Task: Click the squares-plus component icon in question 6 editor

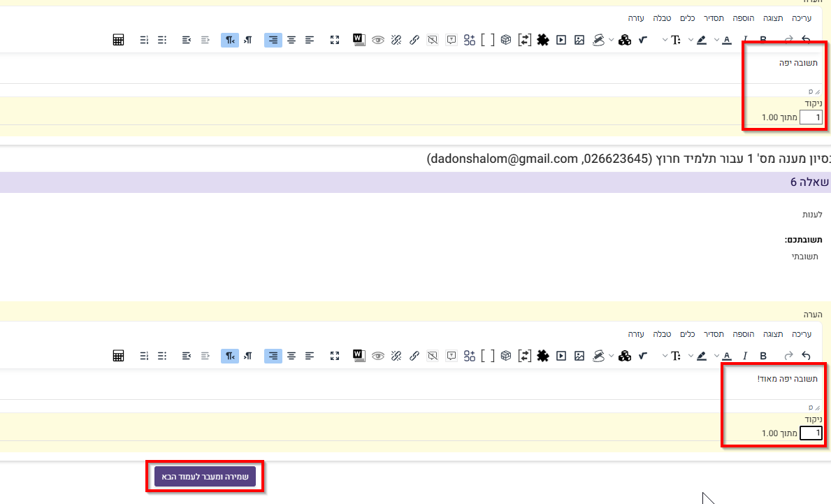Action: pos(470,356)
